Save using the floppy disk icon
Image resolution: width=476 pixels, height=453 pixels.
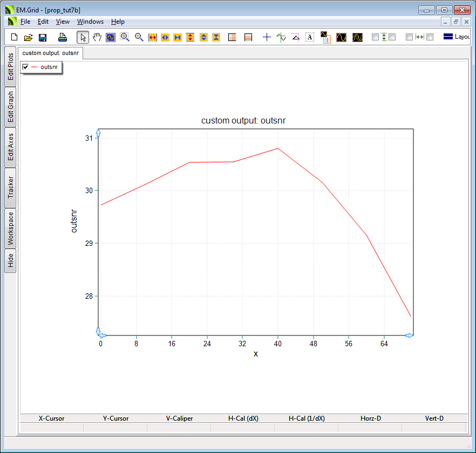(x=43, y=37)
